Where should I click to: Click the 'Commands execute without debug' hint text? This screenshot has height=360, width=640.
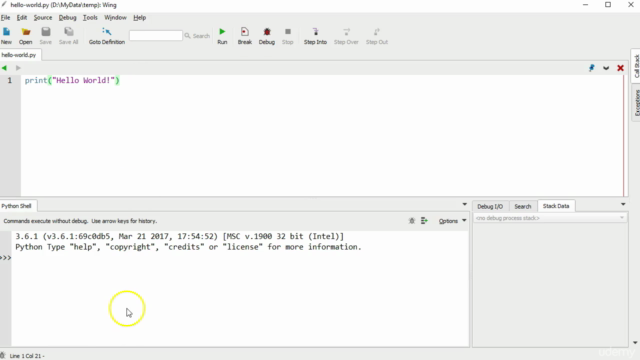tap(80, 221)
